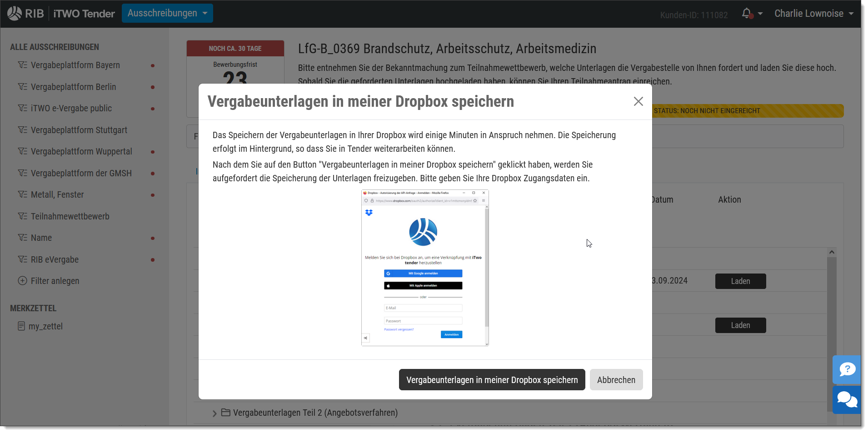Expand Vergabeunterlagen Teil 2 folder chevron
This screenshot has width=868, height=433.
215,413
